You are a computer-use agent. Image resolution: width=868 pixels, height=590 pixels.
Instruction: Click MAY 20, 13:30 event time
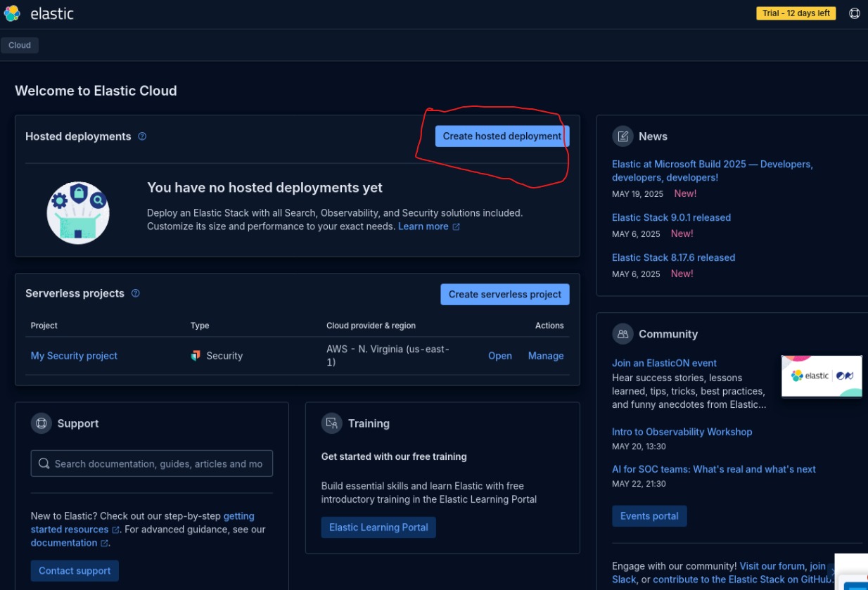[639, 447]
